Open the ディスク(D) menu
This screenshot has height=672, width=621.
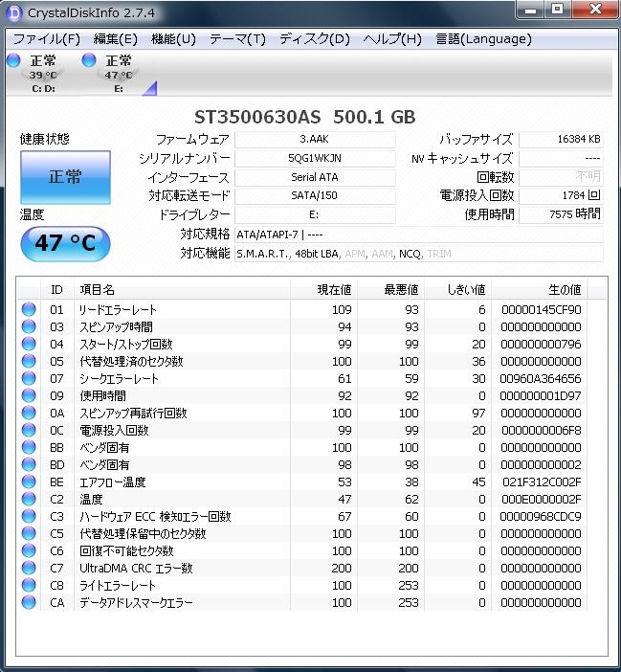tap(315, 39)
